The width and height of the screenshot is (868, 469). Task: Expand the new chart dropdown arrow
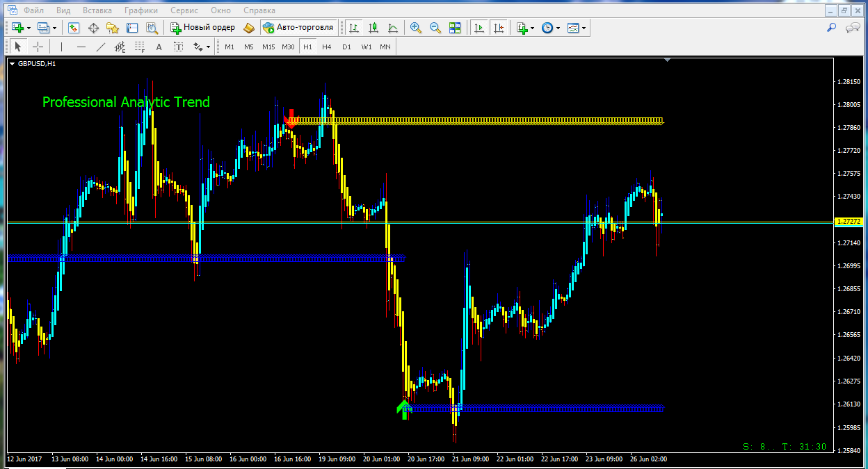click(29, 28)
